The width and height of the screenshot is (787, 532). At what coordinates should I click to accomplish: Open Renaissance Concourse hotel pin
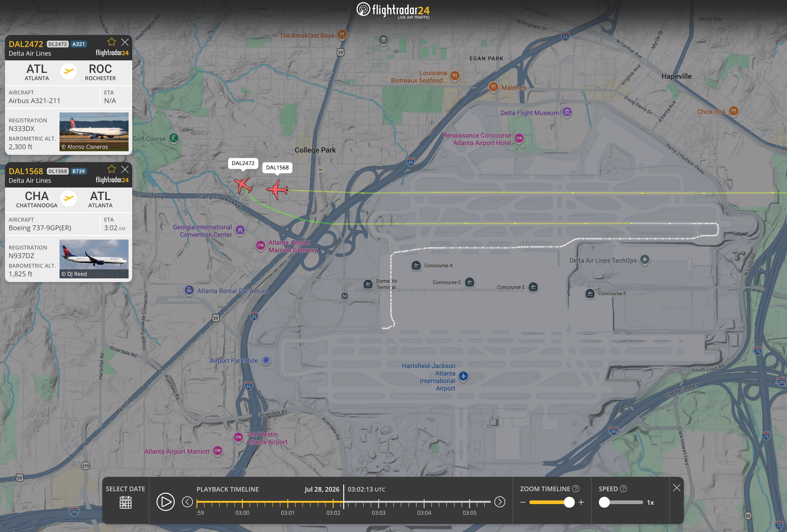coord(519,138)
